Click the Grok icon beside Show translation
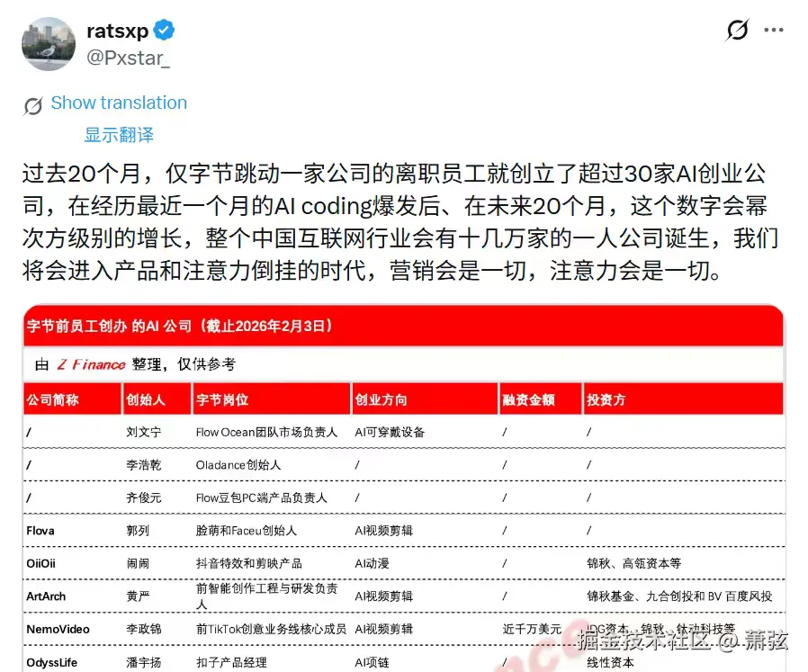The height and width of the screenshot is (672, 808). pyautogui.click(x=33, y=105)
